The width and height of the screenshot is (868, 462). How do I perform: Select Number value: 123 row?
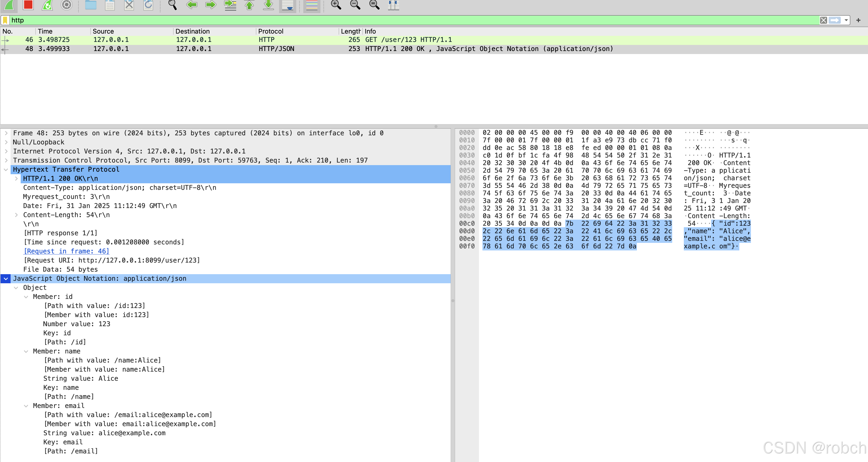point(225,324)
